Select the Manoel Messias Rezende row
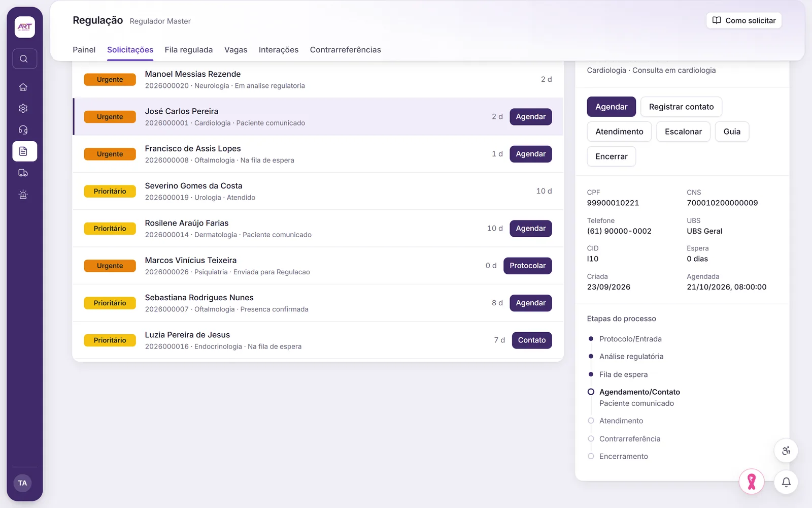The image size is (812, 508). (318, 80)
